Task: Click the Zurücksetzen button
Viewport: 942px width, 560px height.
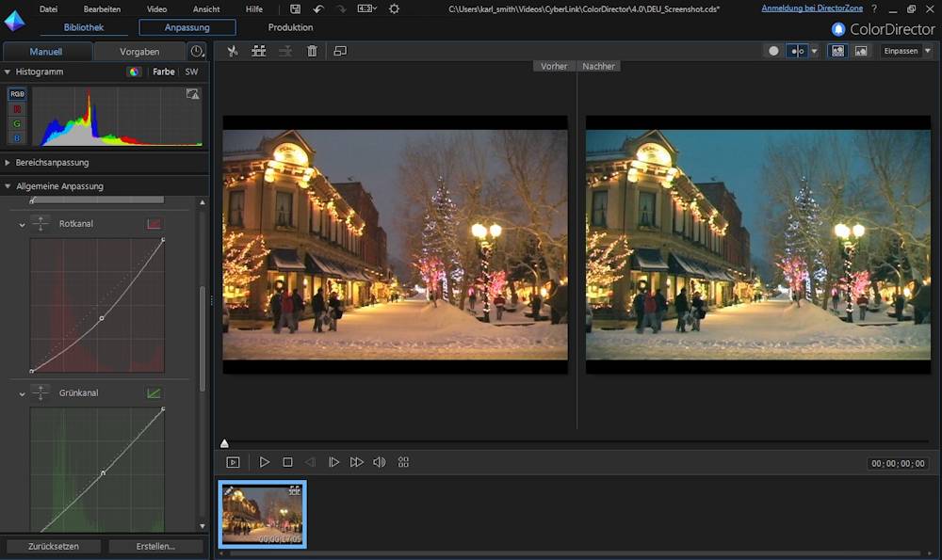Action: pos(54,546)
